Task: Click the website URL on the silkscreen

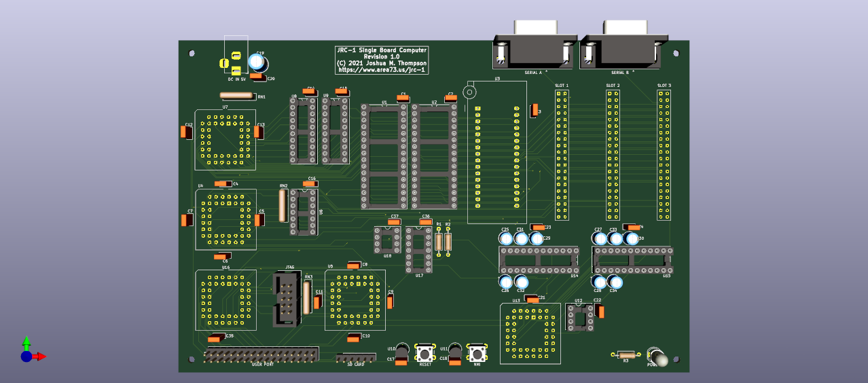Action: point(382,69)
